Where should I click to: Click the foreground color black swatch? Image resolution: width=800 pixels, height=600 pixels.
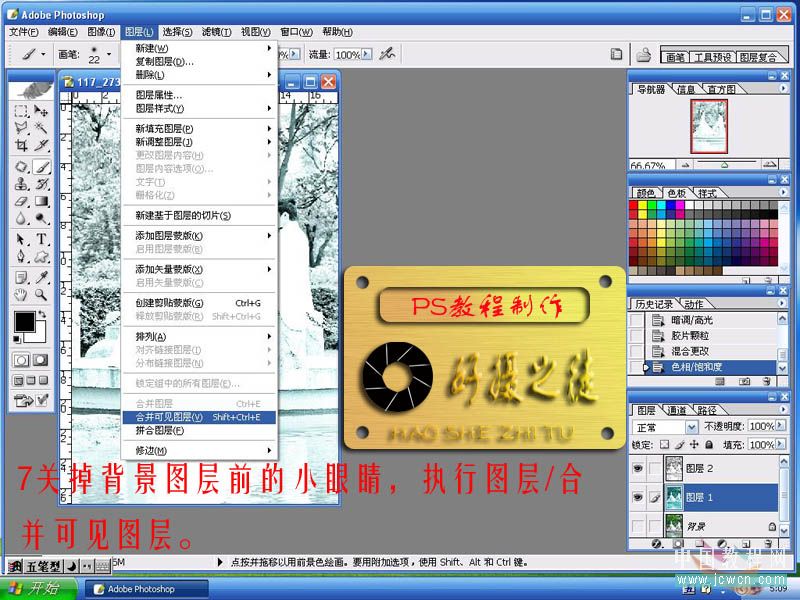pos(23,321)
